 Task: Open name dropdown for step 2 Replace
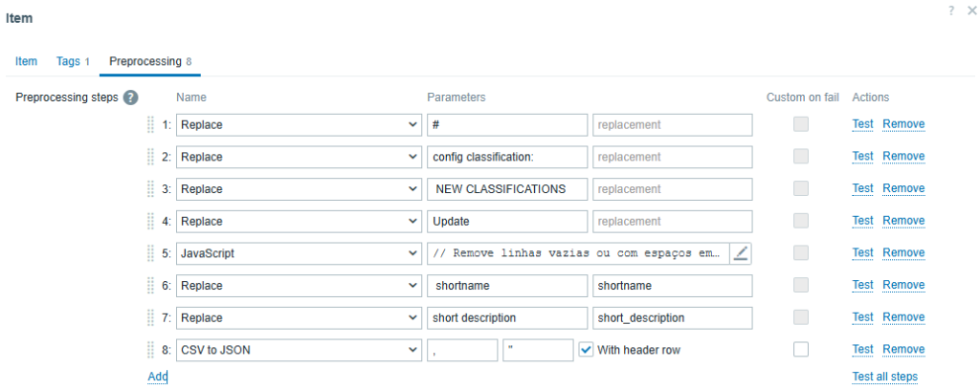click(x=299, y=157)
